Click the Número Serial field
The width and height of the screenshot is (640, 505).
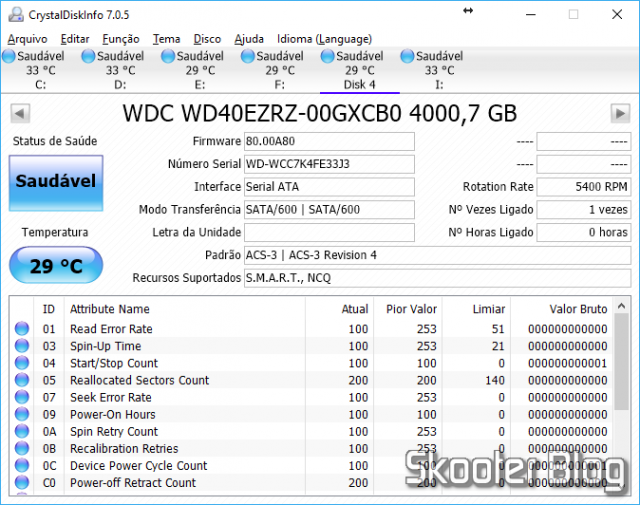(x=329, y=164)
